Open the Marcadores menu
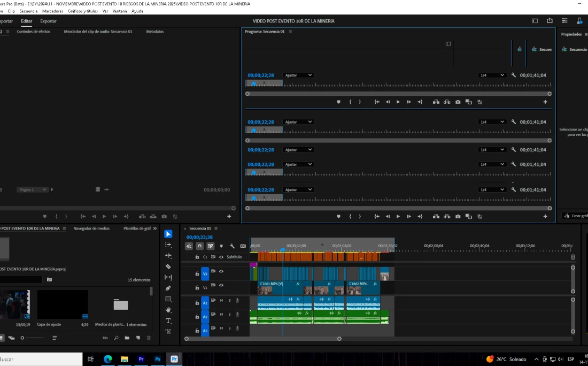Viewport: 588px width, 366px height. 52,11
